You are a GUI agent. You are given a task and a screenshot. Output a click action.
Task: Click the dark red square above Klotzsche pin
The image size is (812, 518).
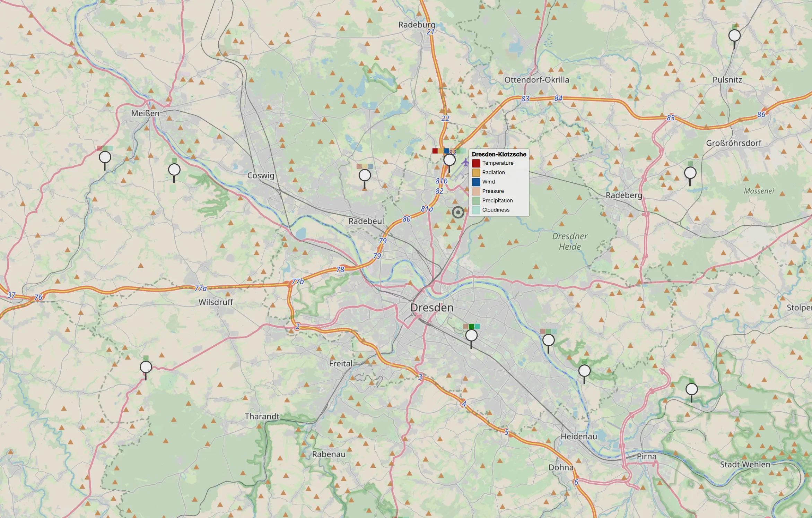pos(435,151)
